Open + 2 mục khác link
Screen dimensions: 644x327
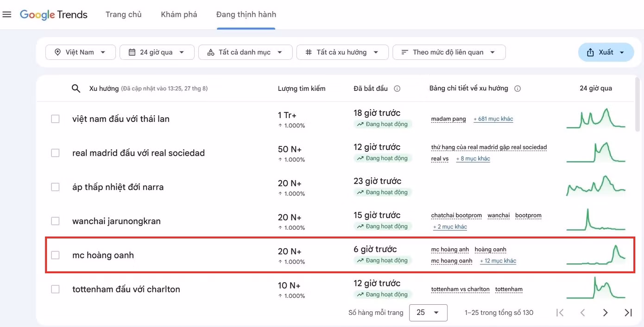[x=450, y=227]
